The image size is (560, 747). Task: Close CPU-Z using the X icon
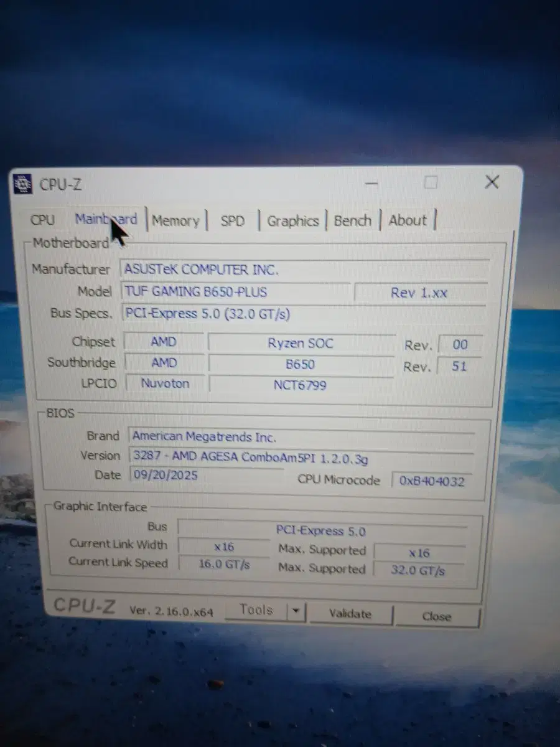[492, 182]
